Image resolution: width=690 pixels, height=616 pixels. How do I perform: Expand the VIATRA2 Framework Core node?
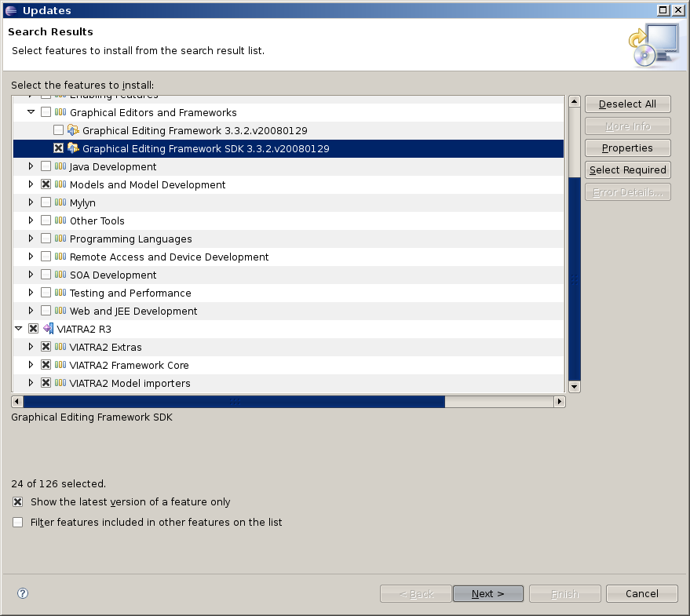pyautogui.click(x=31, y=365)
